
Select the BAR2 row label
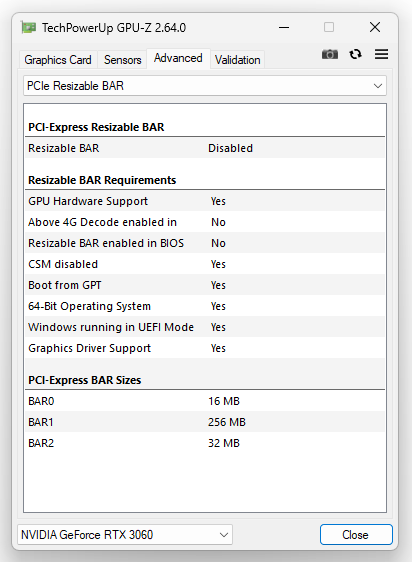point(41,443)
